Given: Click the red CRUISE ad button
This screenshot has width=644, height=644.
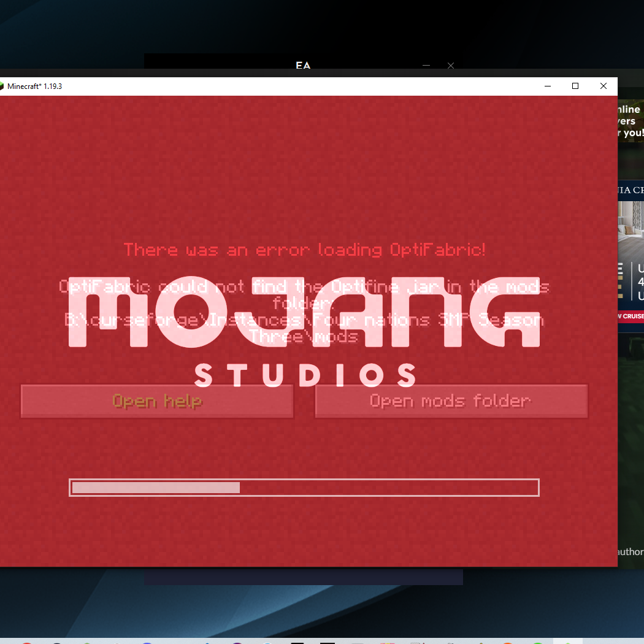Looking at the screenshot, I should click(x=631, y=316).
